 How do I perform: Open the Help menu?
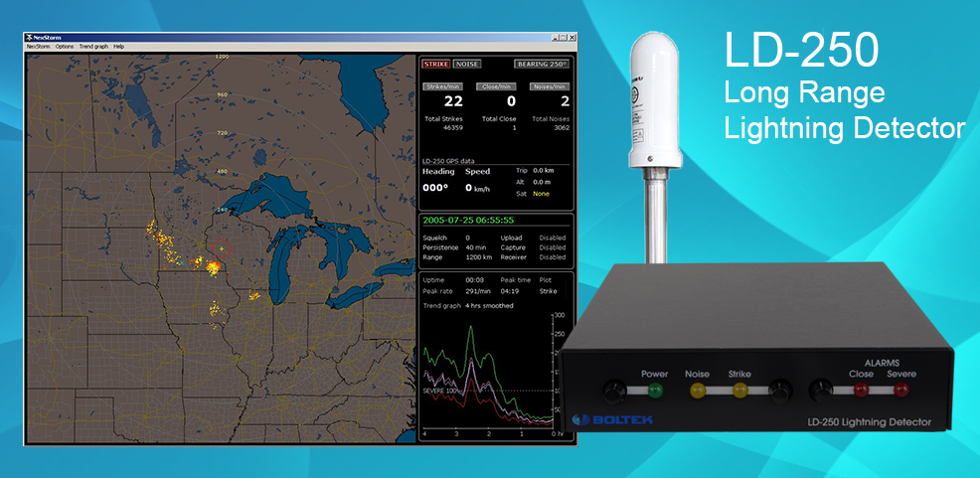coord(118,47)
